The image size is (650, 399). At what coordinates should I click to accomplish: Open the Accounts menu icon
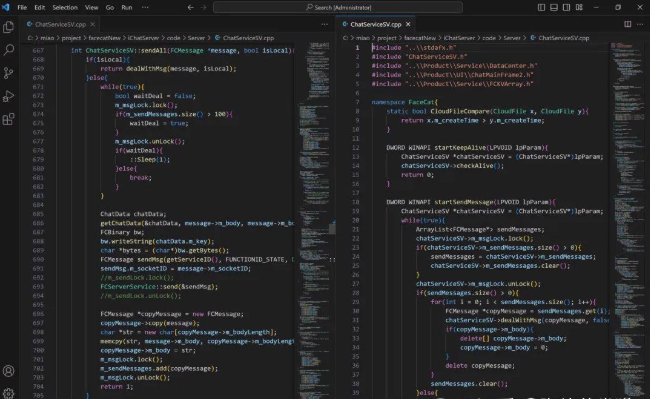[x=8, y=371]
